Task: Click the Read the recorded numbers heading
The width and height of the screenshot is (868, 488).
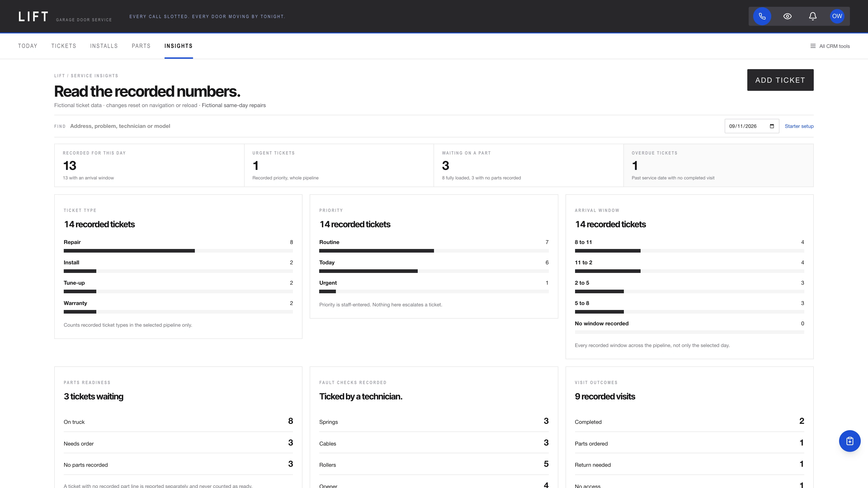Action: [x=147, y=91]
